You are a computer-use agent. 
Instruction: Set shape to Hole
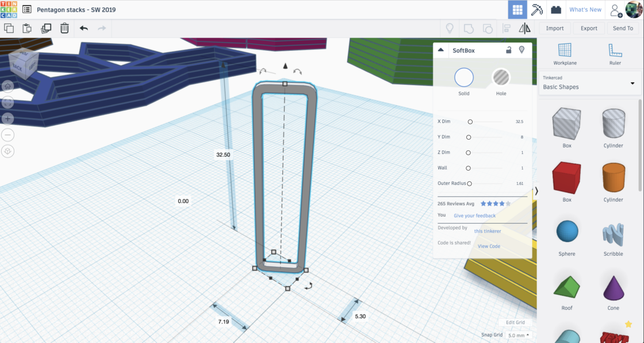[501, 78]
